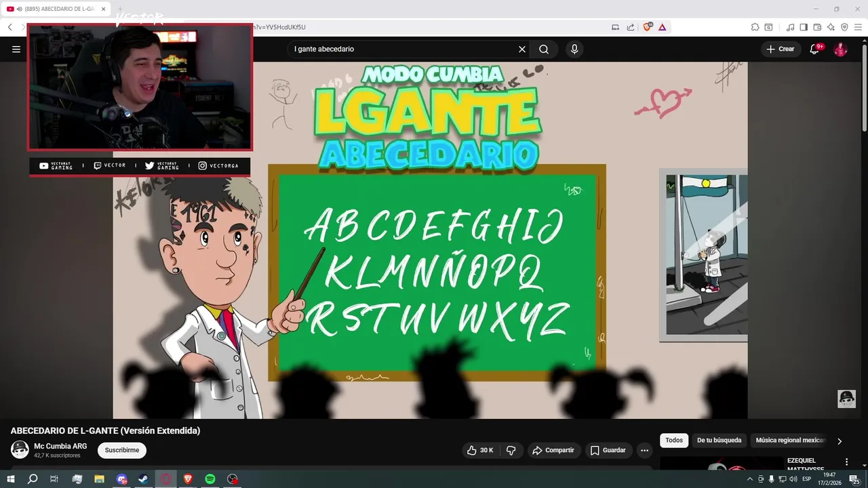
Task: Open Task View on the taskbar
Action: (x=54, y=479)
